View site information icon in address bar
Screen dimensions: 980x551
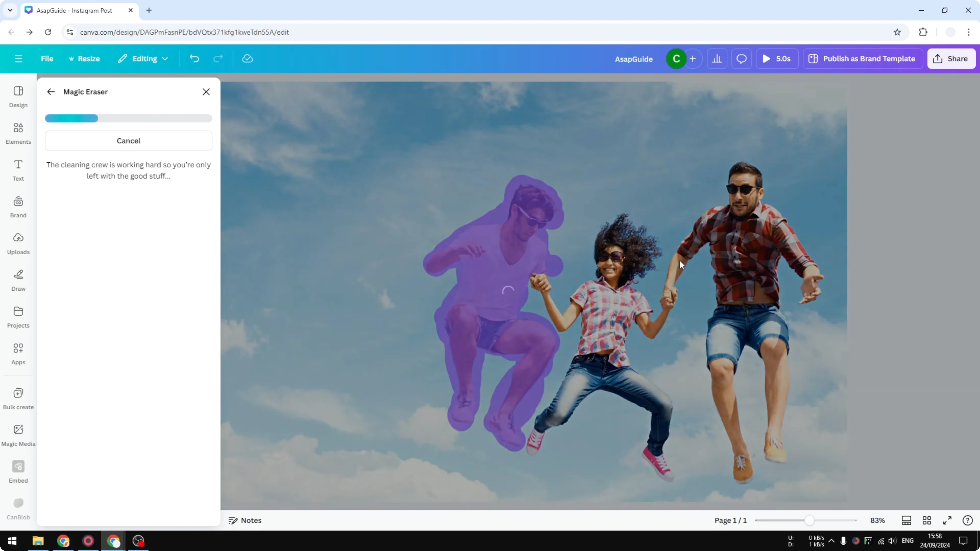pyautogui.click(x=70, y=32)
